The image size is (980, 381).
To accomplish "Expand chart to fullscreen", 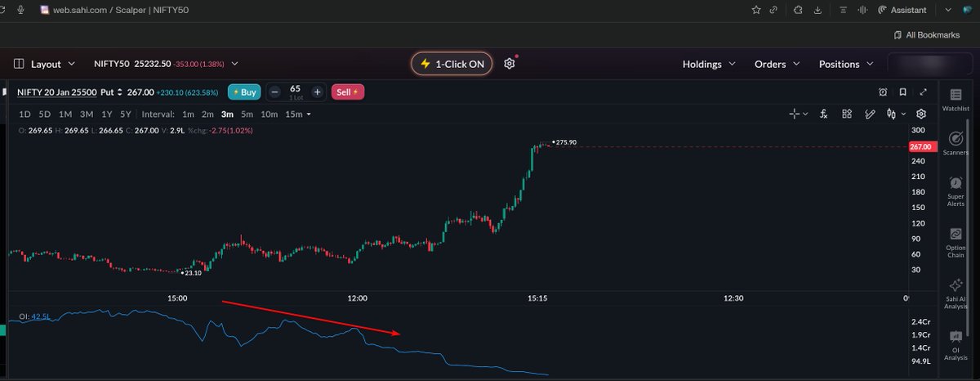I will [923, 92].
